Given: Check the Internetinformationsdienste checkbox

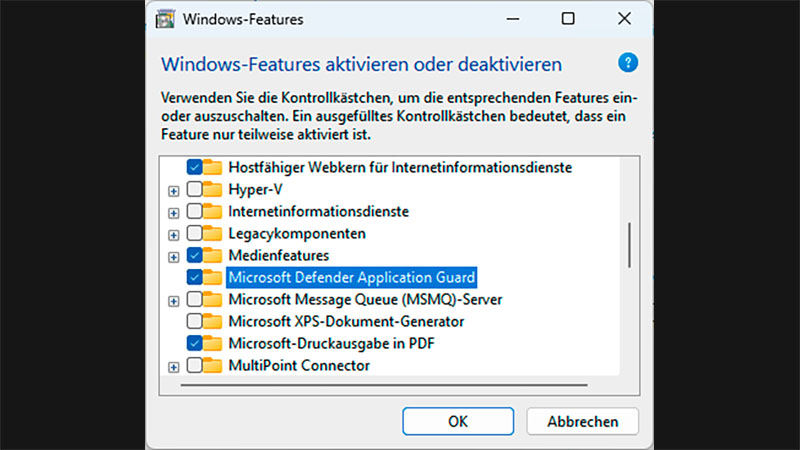Looking at the screenshot, I should [194, 211].
